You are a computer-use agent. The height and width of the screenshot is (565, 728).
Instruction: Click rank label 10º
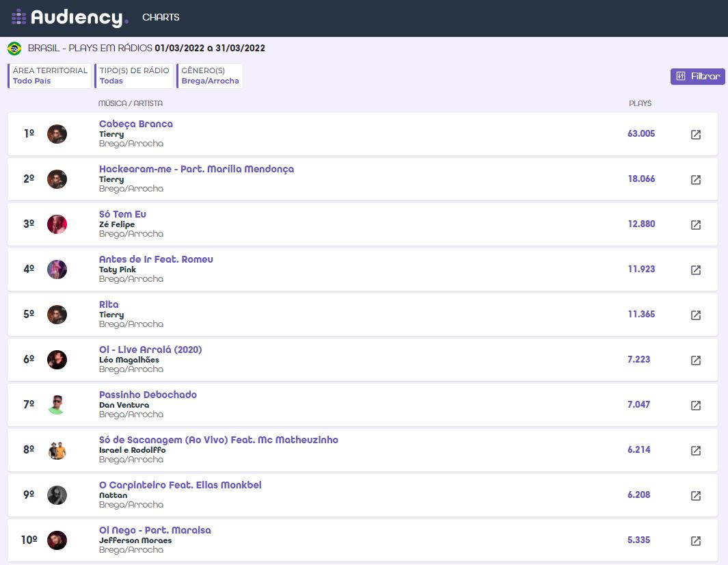pyautogui.click(x=29, y=540)
